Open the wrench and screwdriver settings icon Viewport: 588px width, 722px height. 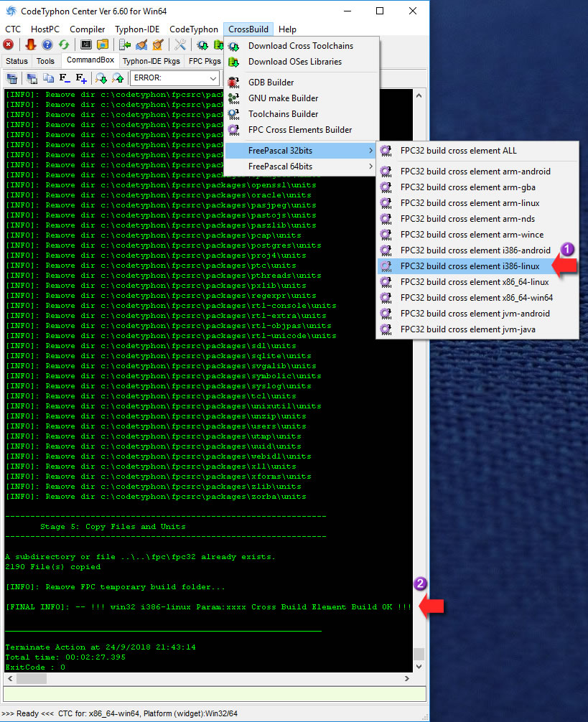[x=180, y=44]
